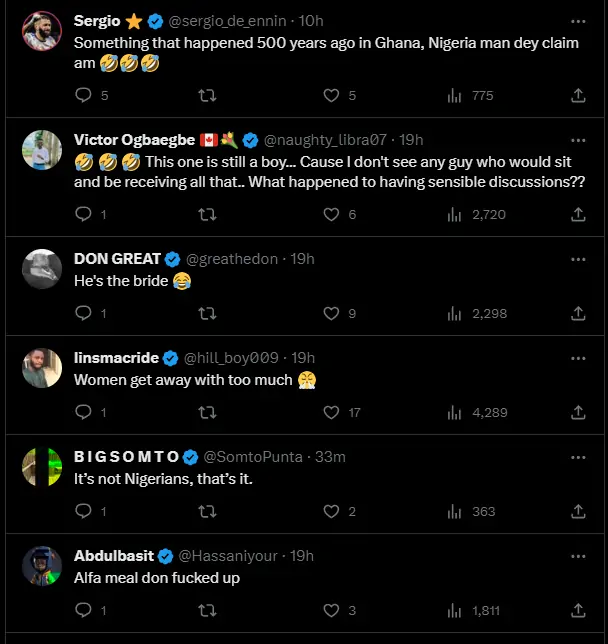The height and width of the screenshot is (644, 608).
Task: Click the 33m timestamp on SomtoPunta's tweet
Action: tap(330, 457)
